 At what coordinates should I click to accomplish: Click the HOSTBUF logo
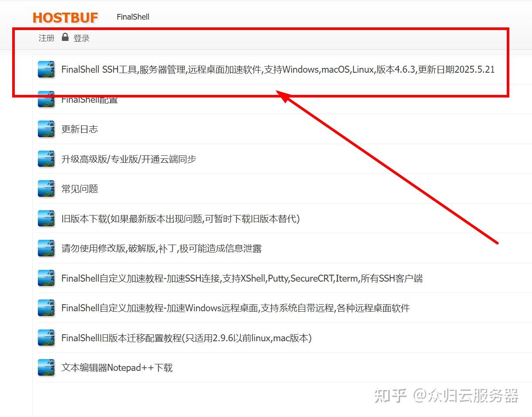[65, 18]
